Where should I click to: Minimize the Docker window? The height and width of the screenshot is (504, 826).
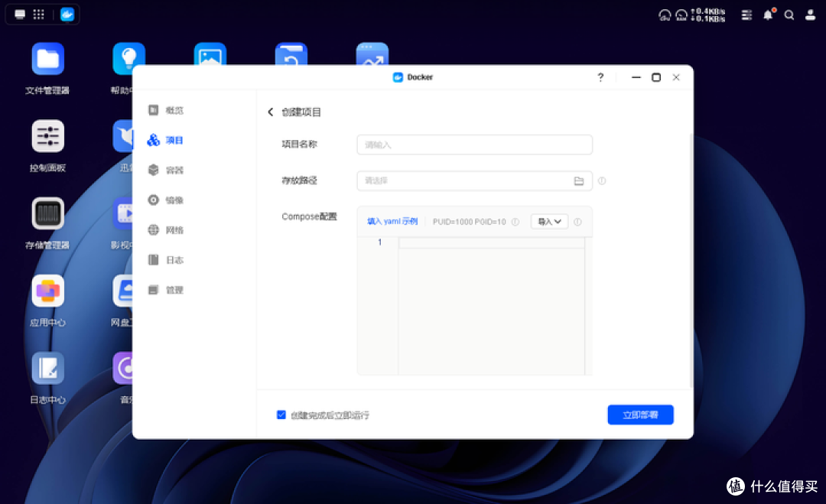(x=636, y=77)
